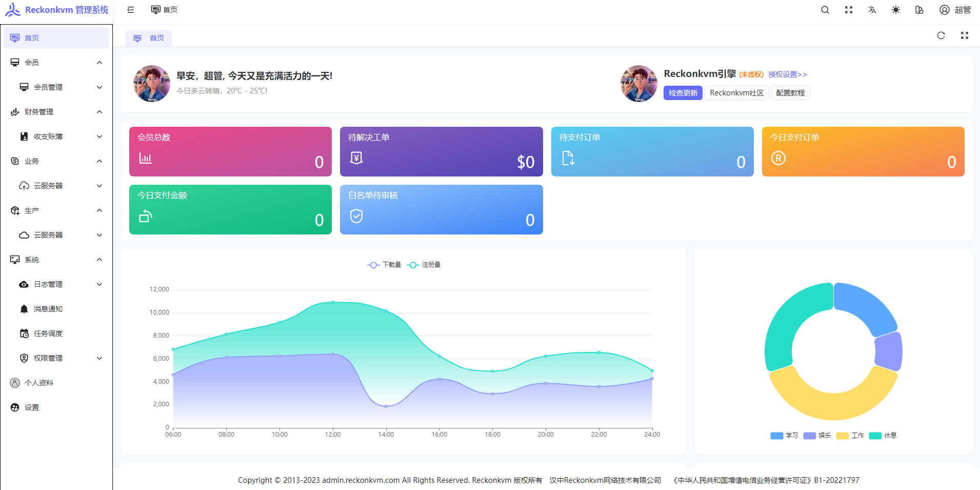Toggle 注册量 series in chart legend
The image size is (980, 490).
(x=424, y=265)
